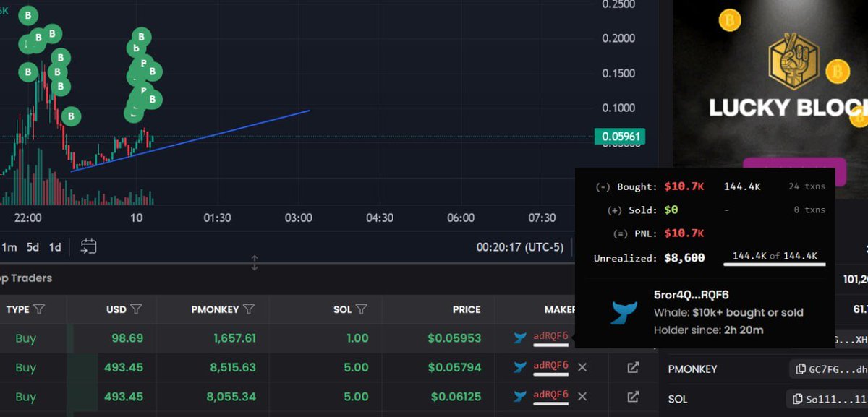Click the whale icon in the $0.05794 row

coord(519,367)
